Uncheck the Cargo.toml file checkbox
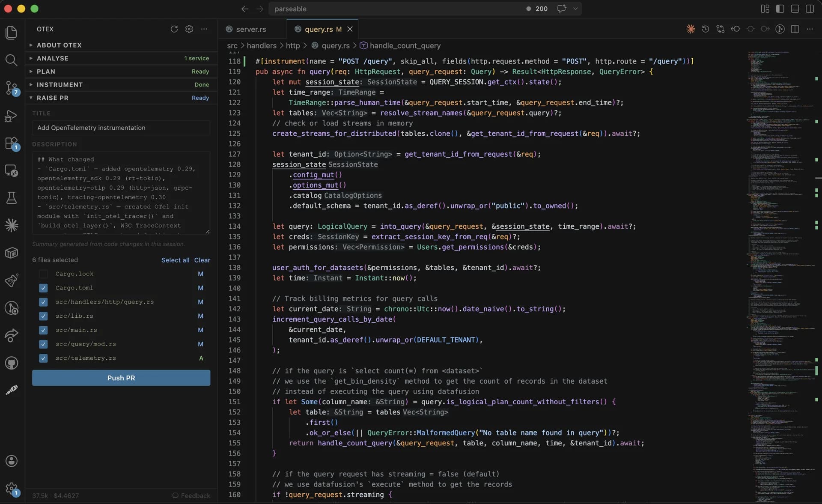The width and height of the screenshot is (822, 504). pyautogui.click(x=43, y=288)
